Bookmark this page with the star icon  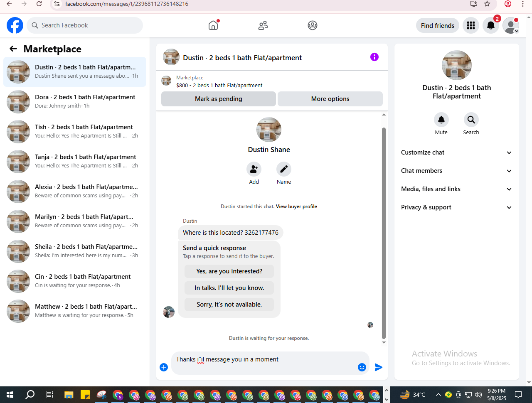point(487,4)
